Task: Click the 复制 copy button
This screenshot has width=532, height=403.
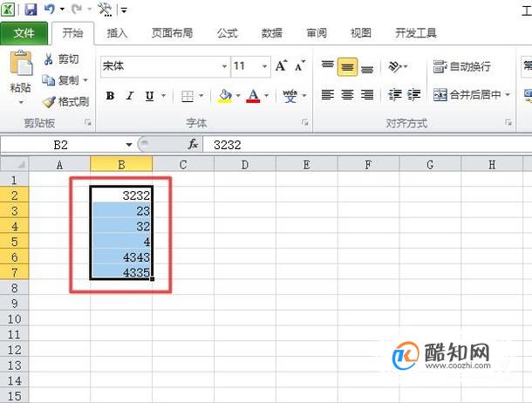Action: (x=60, y=80)
